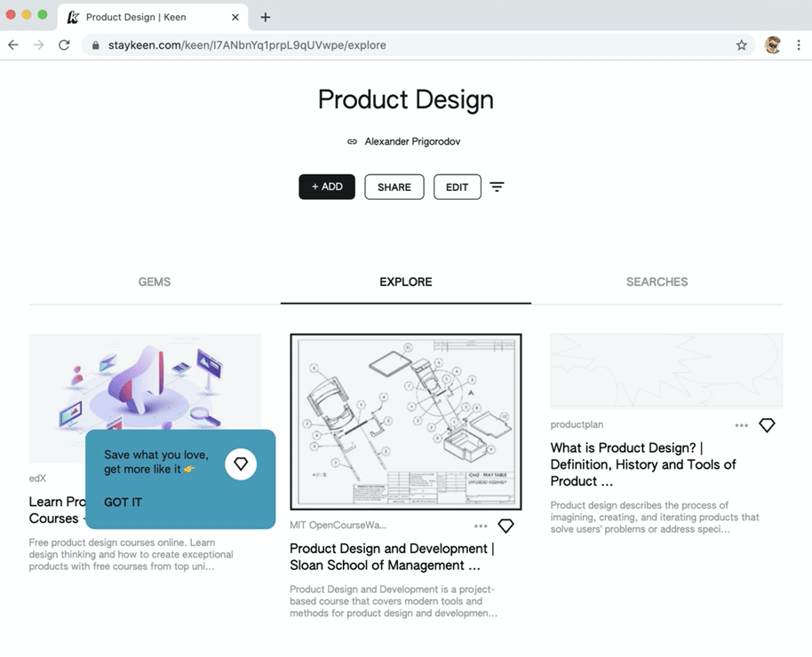Go back to the previous page
Screen dimensions: 812x657
click(13, 45)
